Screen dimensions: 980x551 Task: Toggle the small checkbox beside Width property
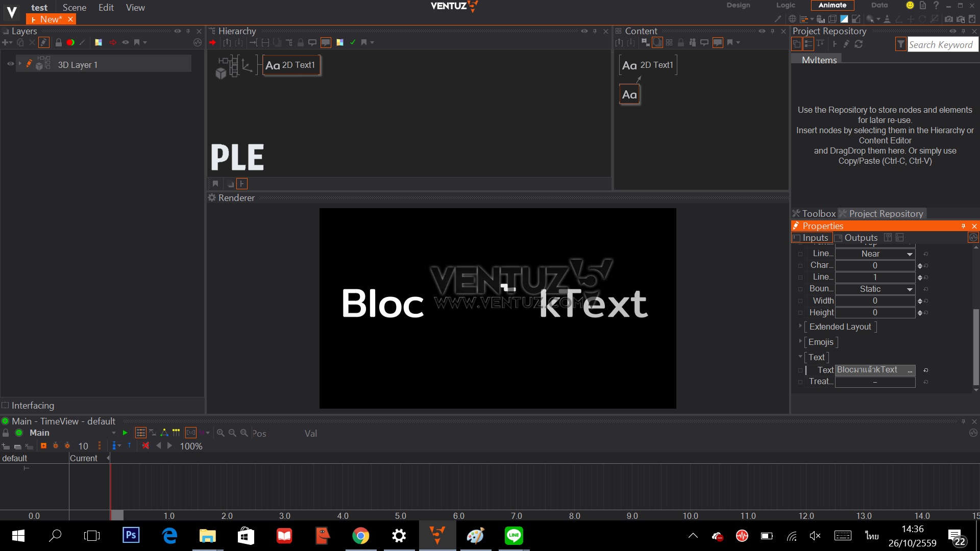[x=800, y=301]
